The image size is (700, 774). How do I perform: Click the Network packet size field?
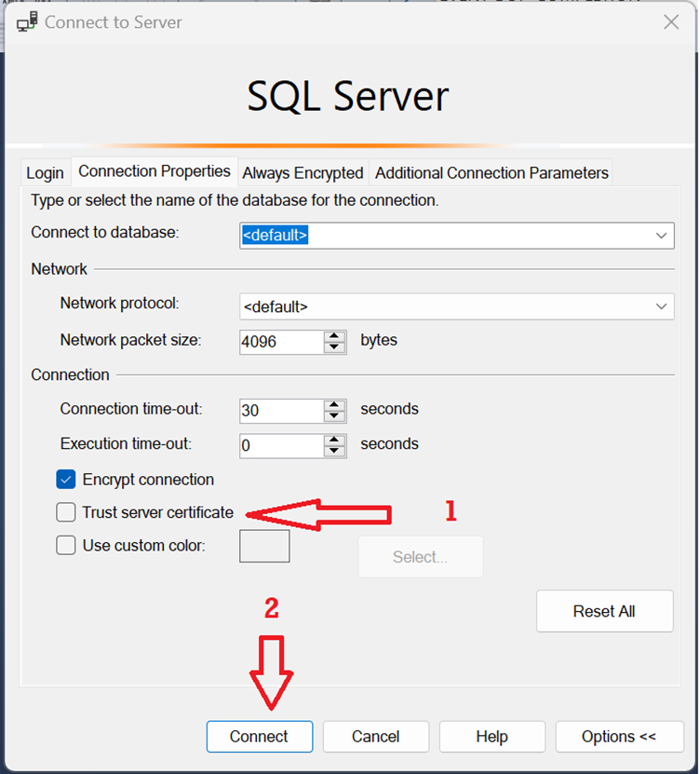282,342
